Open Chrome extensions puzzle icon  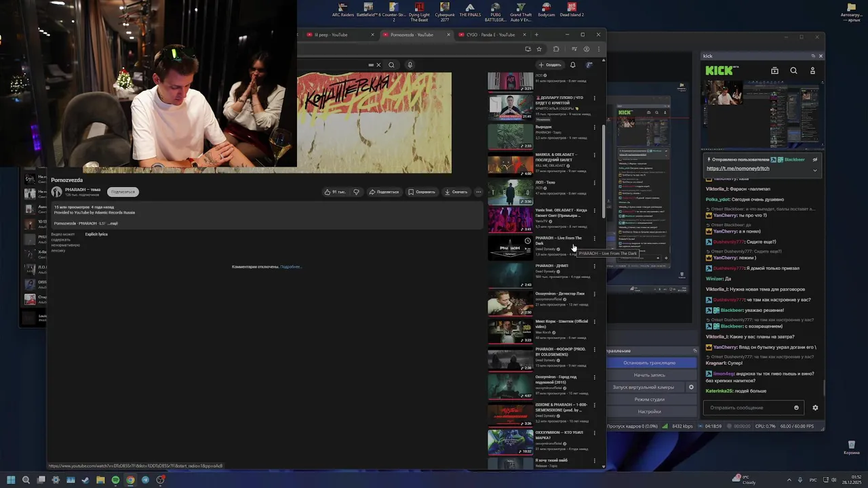point(556,49)
